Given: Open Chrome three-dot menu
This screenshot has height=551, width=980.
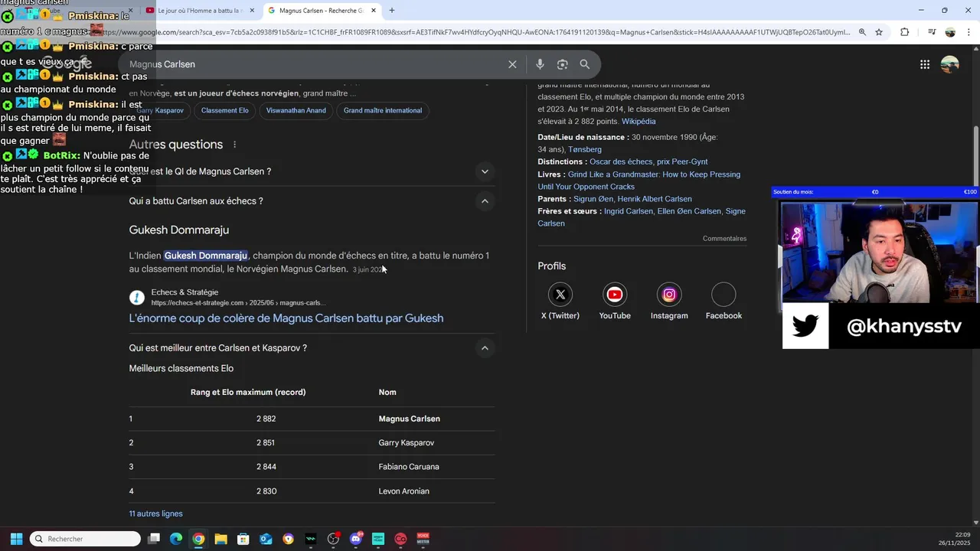Looking at the screenshot, I should [969, 32].
